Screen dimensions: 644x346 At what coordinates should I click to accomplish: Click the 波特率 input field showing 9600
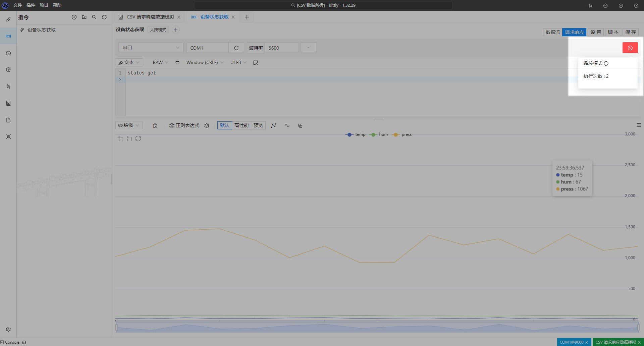tap(281, 48)
